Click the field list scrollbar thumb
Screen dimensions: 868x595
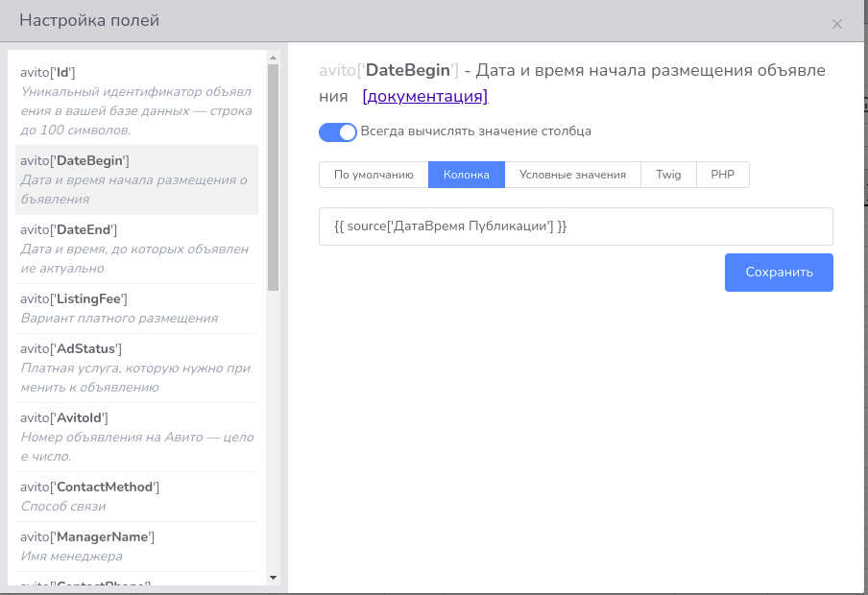click(273, 178)
